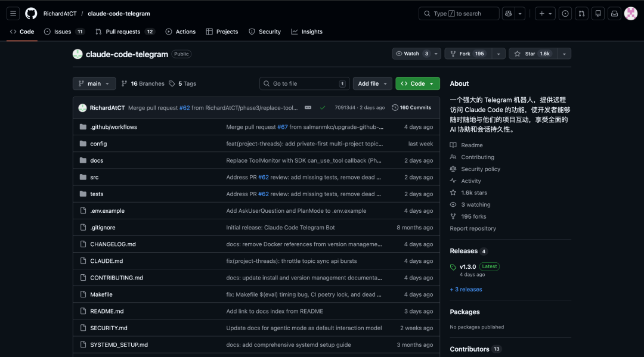Open the main branch selector dropdown
Image resolution: width=644 pixels, height=357 pixels.
coord(94,83)
